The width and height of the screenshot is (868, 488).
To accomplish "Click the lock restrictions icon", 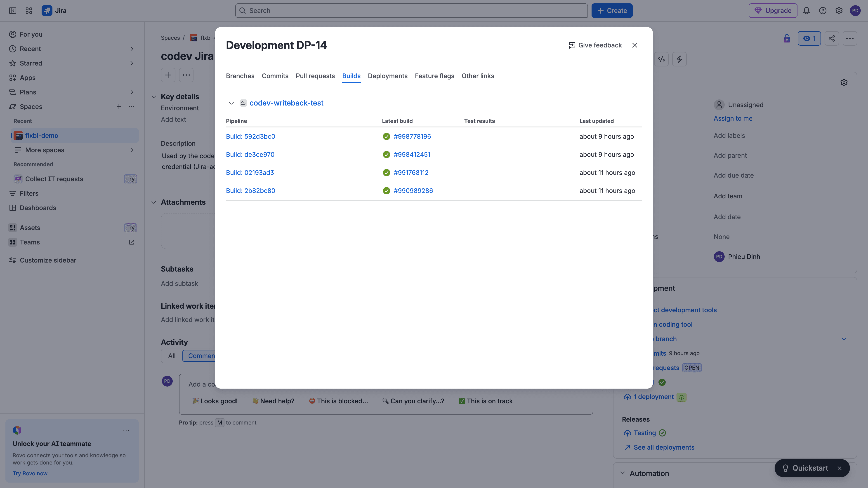I will [x=787, y=38].
